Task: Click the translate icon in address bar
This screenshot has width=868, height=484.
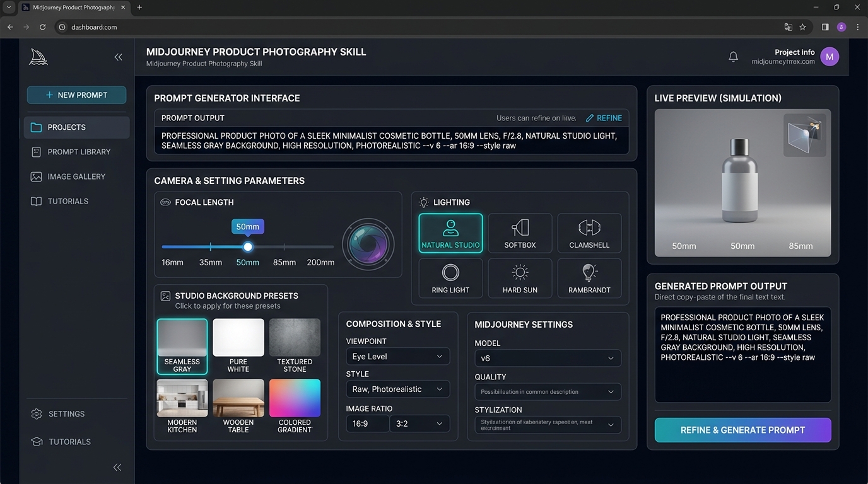Action: 788,27
